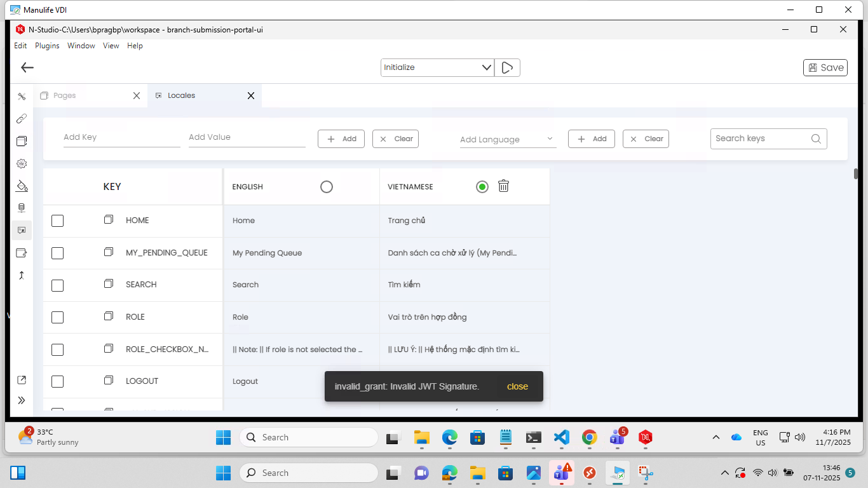This screenshot has width=868, height=488.
Task: Open the link icon in sidebar
Action: coord(22,119)
